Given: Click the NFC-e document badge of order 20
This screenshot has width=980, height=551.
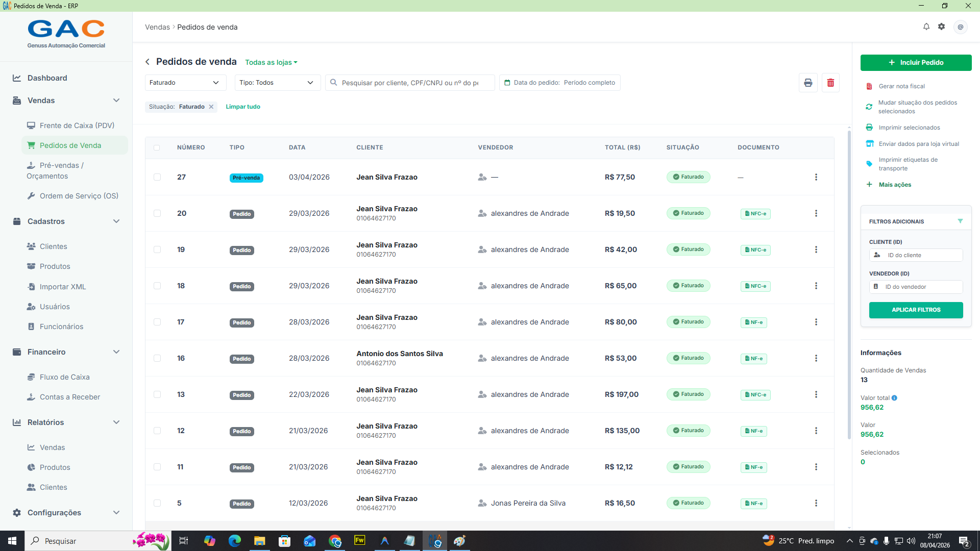Looking at the screenshot, I should [755, 214].
